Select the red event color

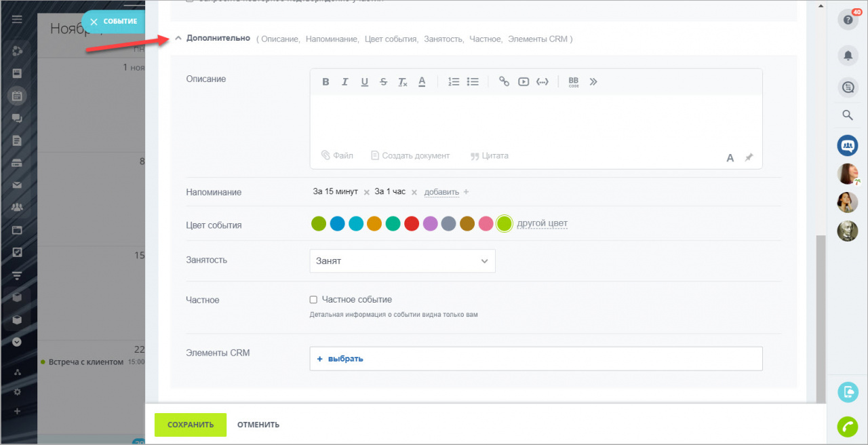click(x=412, y=224)
